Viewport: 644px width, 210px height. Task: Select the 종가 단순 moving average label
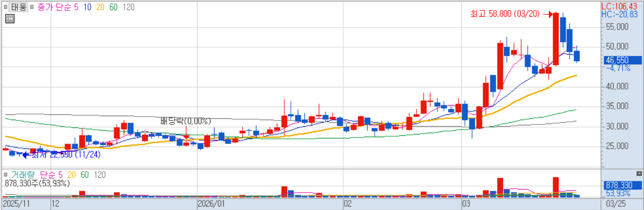click(55, 7)
